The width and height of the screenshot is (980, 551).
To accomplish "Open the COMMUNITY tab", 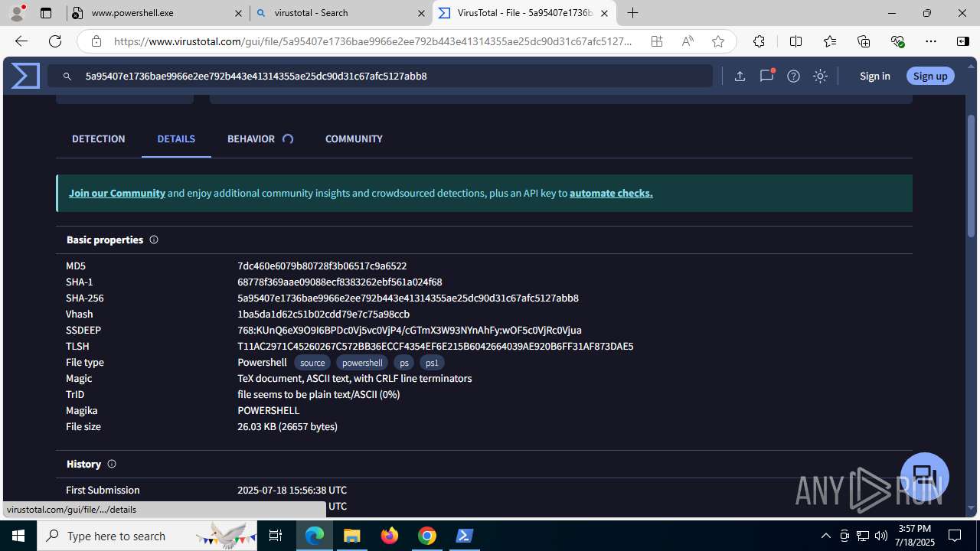I will point(354,139).
